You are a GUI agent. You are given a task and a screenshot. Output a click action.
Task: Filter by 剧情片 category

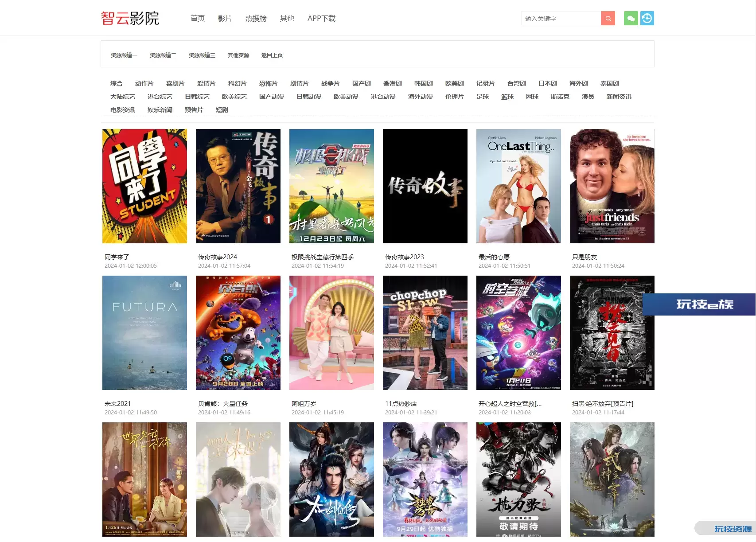(x=300, y=83)
